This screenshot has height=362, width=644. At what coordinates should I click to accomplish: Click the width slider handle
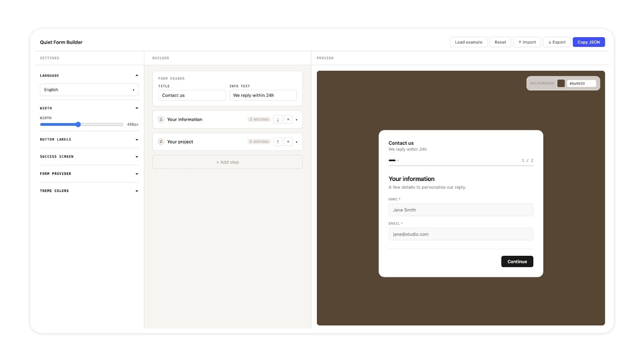coord(78,124)
